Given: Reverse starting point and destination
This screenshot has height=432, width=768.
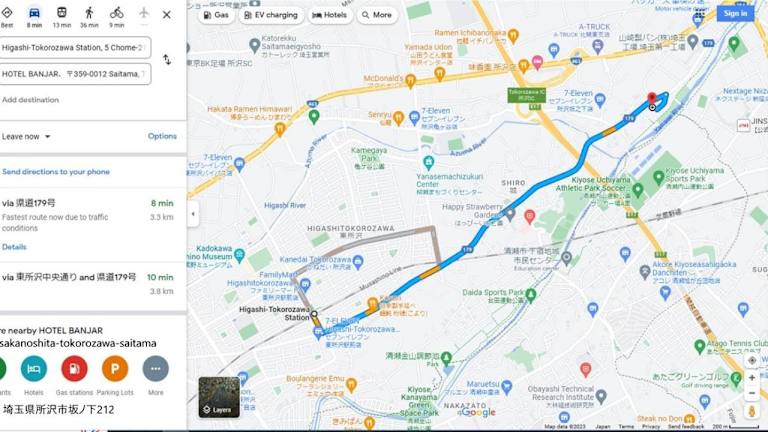Looking at the screenshot, I should [167, 60].
